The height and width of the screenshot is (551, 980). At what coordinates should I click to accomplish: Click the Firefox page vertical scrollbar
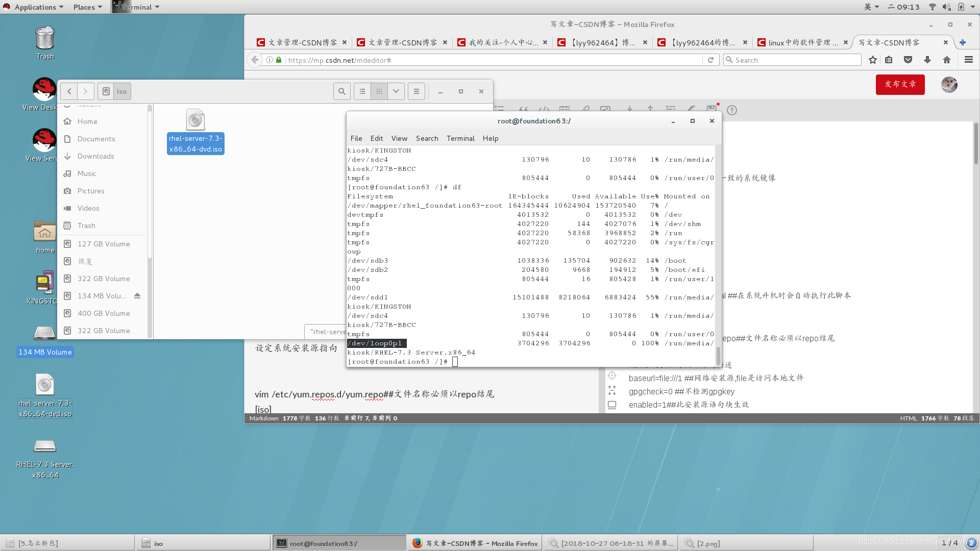pos(976,143)
